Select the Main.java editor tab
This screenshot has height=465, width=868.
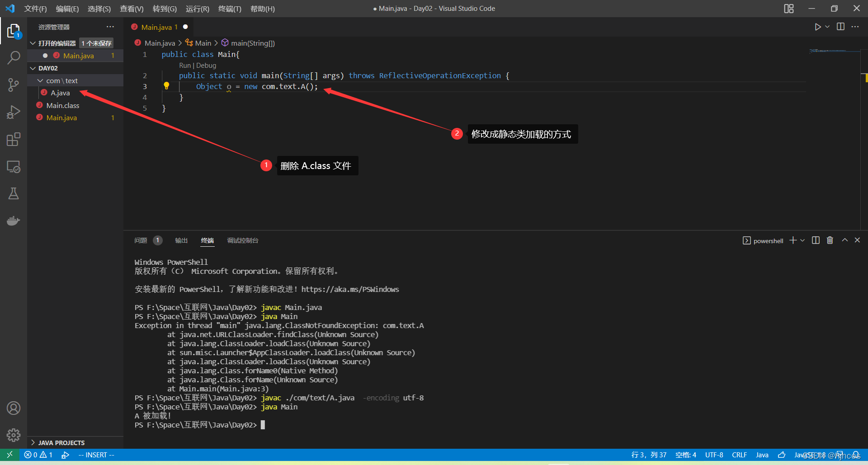(158, 27)
